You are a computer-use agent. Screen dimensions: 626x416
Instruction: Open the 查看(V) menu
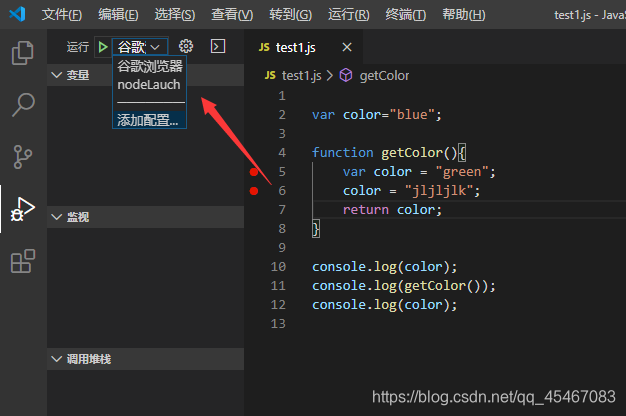click(x=232, y=15)
